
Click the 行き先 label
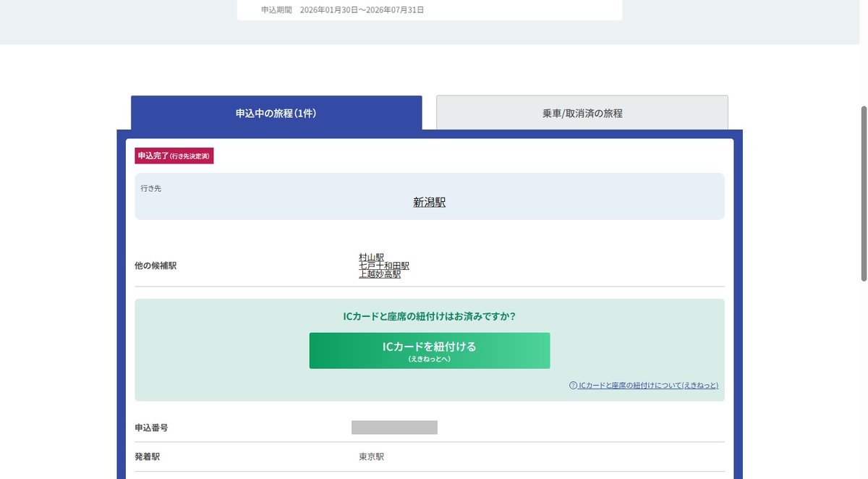[151, 188]
